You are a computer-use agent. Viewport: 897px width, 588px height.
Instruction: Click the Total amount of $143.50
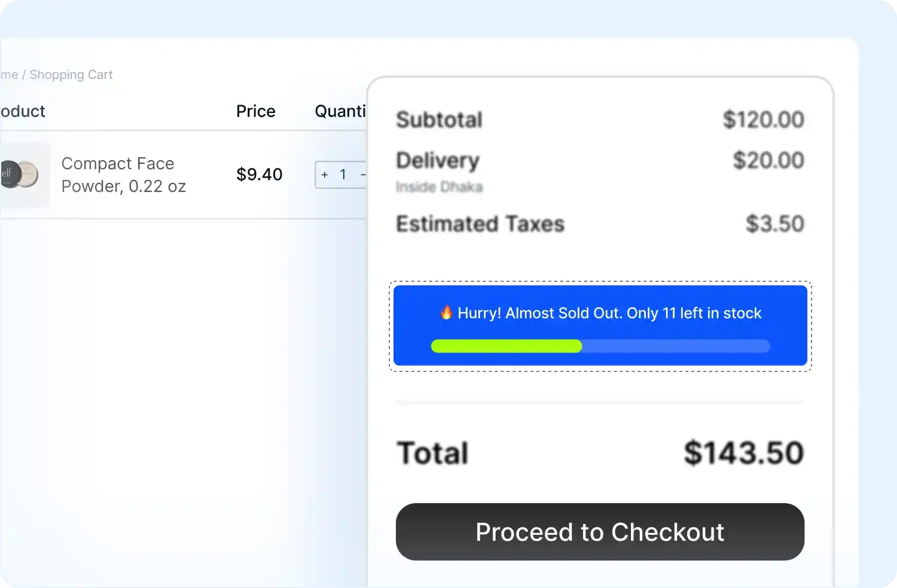(743, 452)
